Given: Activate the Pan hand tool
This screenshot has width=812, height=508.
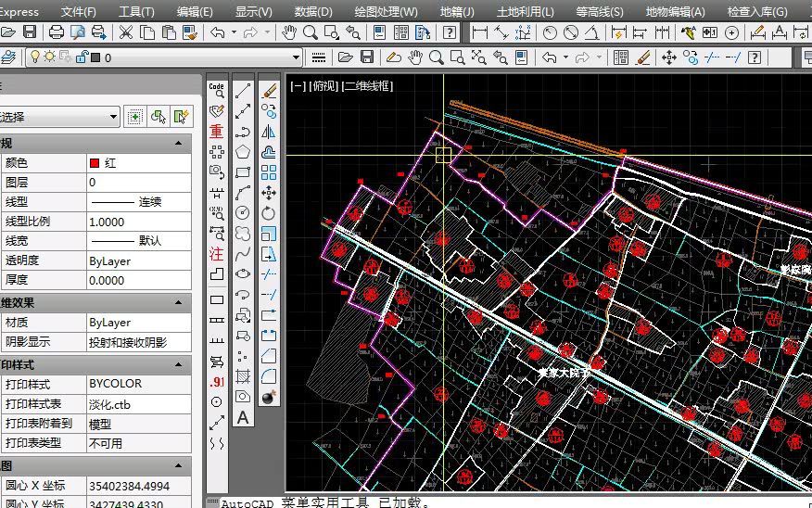Looking at the screenshot, I should coord(289,32).
